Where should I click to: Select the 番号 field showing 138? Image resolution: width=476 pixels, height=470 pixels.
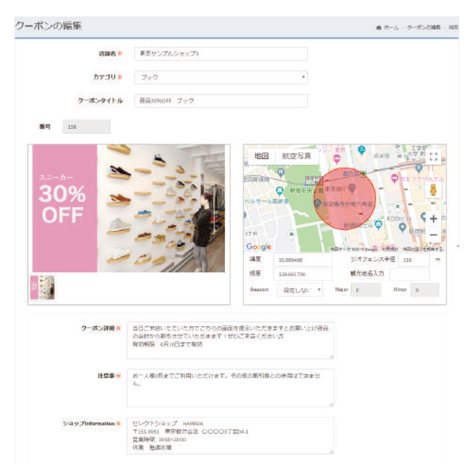pos(86,127)
